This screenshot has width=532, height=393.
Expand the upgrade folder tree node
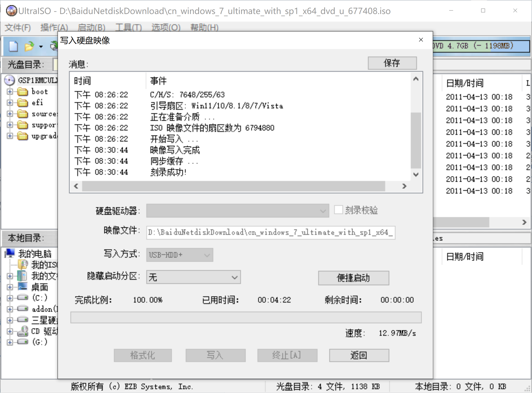10,136
